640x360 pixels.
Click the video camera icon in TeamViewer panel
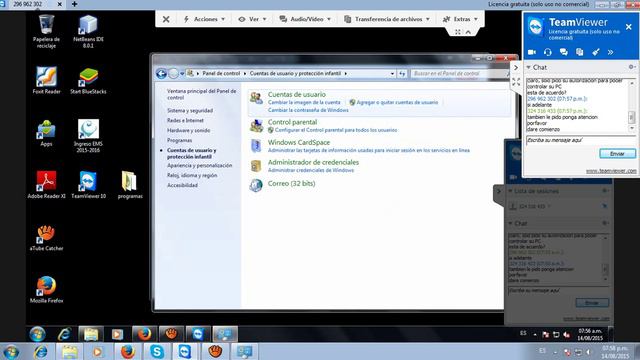[532, 52]
